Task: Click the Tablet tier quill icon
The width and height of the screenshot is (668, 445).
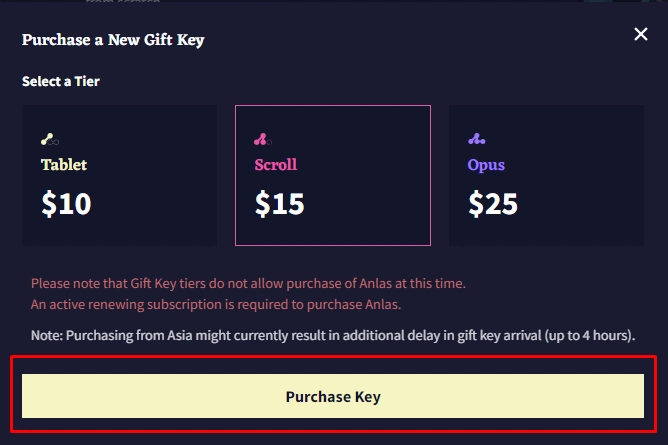Action: pyautogui.click(x=50, y=139)
